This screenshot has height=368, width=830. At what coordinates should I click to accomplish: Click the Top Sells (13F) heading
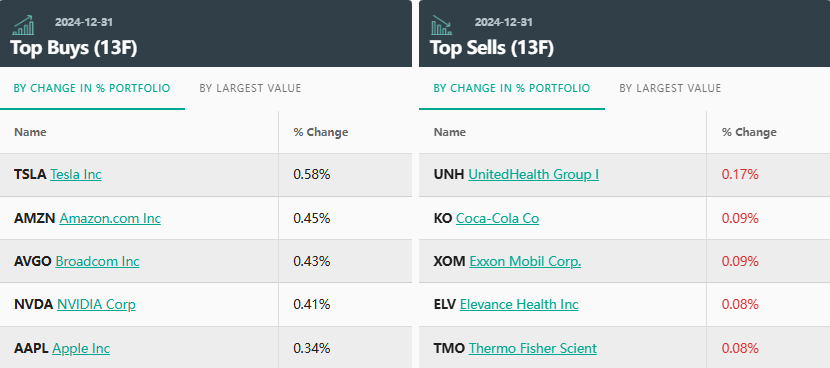click(492, 48)
